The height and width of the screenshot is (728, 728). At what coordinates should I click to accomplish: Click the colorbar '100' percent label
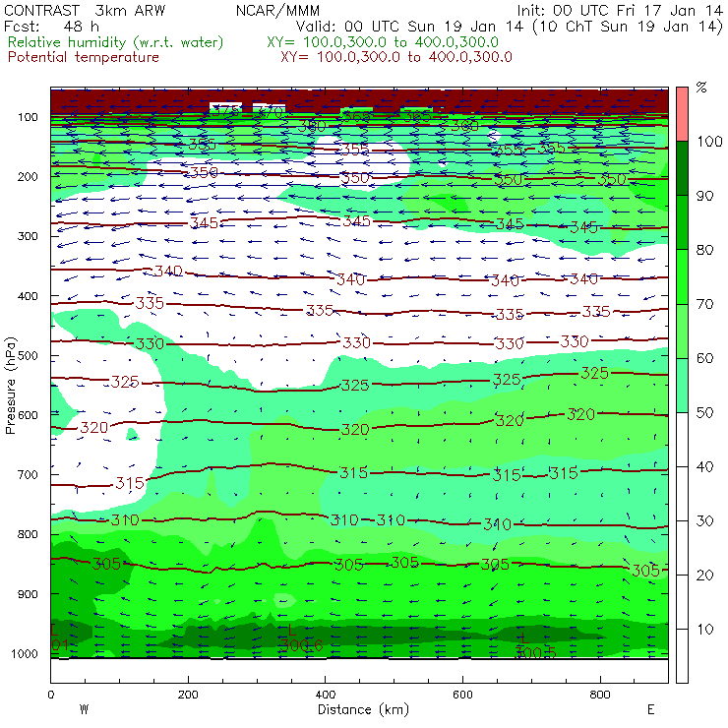[709, 141]
